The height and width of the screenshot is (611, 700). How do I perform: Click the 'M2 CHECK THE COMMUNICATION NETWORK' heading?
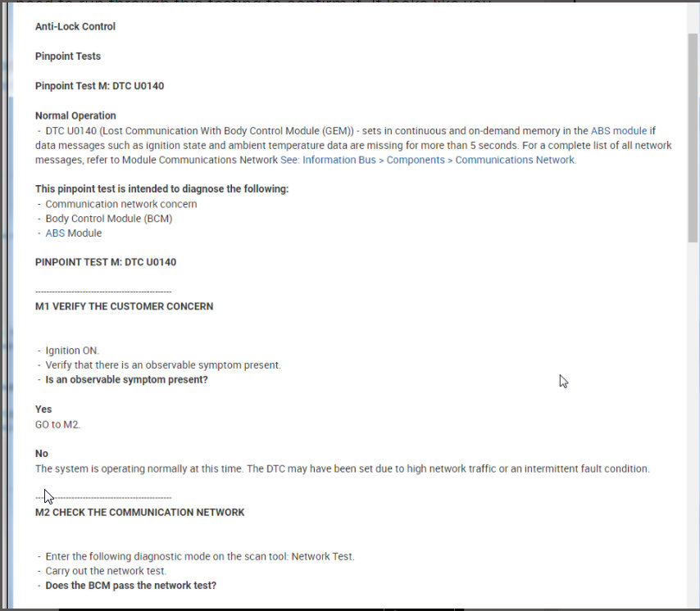click(139, 513)
